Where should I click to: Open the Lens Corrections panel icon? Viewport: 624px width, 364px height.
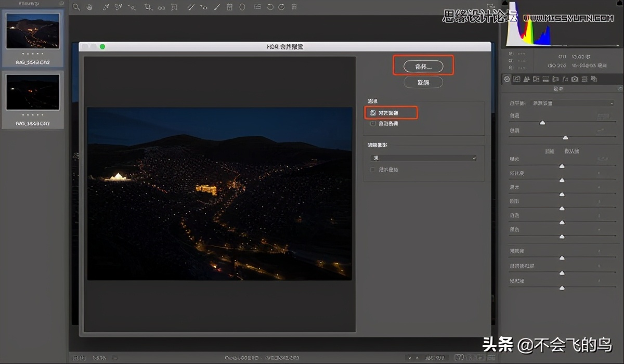pyautogui.click(x=555, y=79)
